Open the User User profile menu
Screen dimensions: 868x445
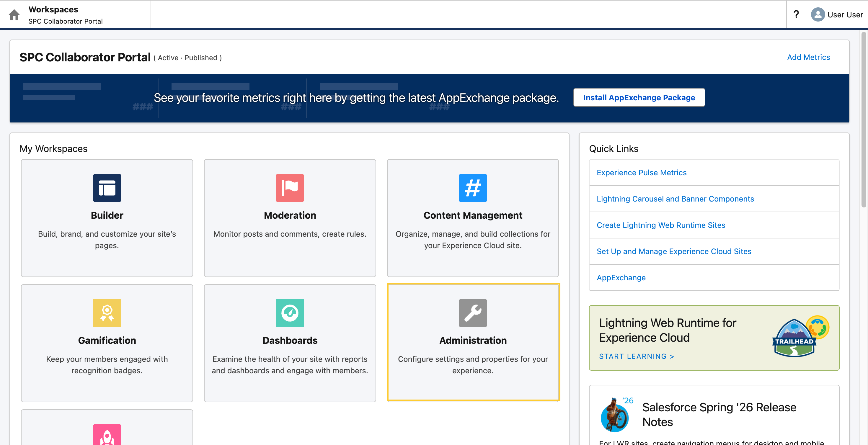(837, 15)
